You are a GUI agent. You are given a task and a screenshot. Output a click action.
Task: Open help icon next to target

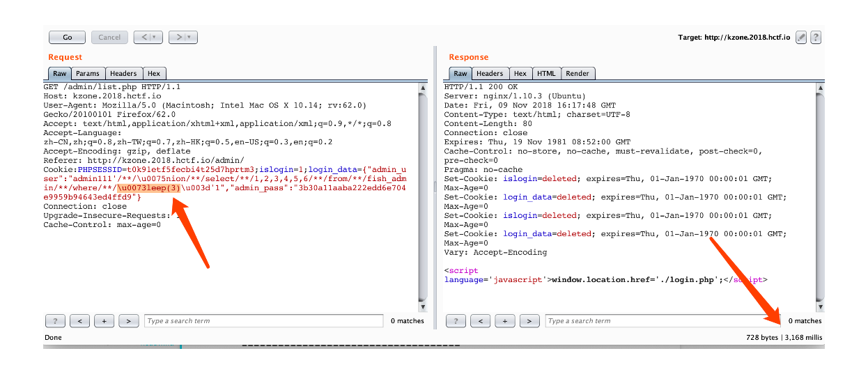[x=815, y=38]
